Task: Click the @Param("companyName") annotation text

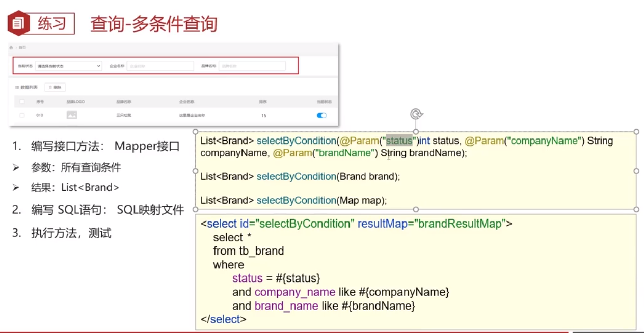Action: click(524, 141)
